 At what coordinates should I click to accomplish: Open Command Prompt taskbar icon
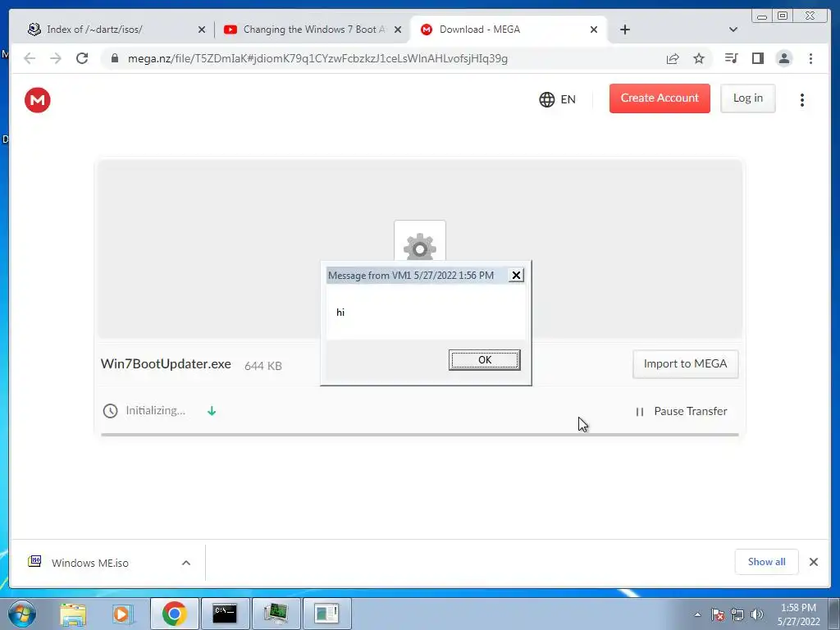225,614
